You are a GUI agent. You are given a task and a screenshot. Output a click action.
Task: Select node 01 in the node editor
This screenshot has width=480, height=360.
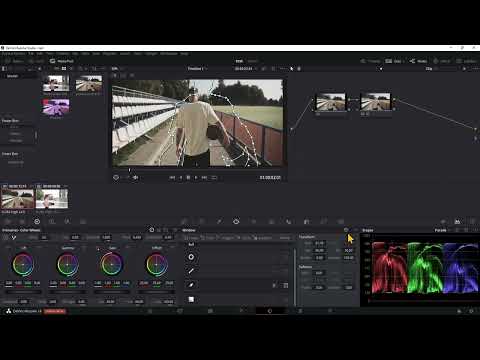coord(331,102)
